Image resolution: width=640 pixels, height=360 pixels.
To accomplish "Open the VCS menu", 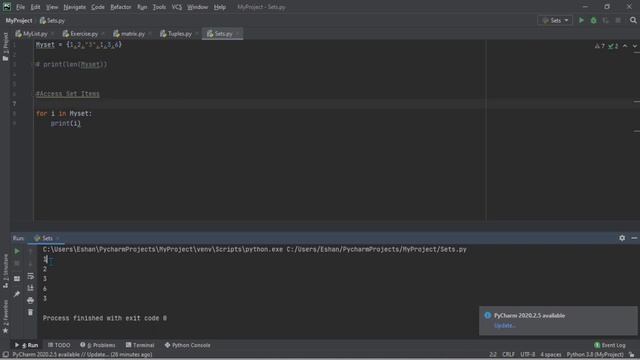I will (x=177, y=7).
